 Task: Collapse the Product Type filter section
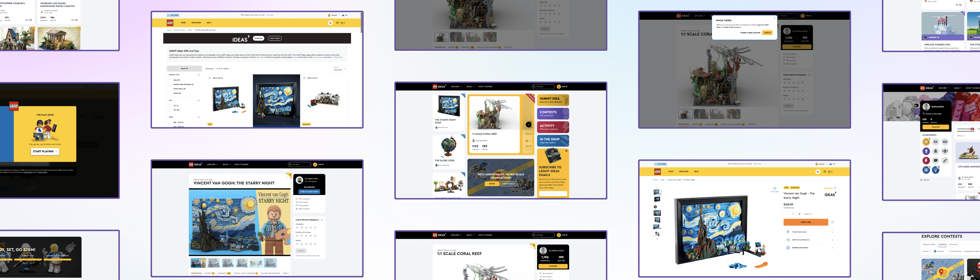coord(199,75)
